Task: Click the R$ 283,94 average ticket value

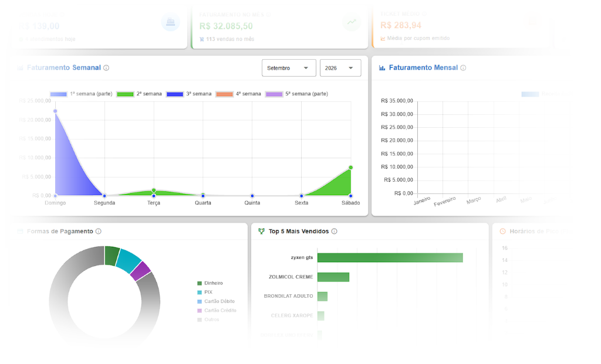Action: point(400,25)
